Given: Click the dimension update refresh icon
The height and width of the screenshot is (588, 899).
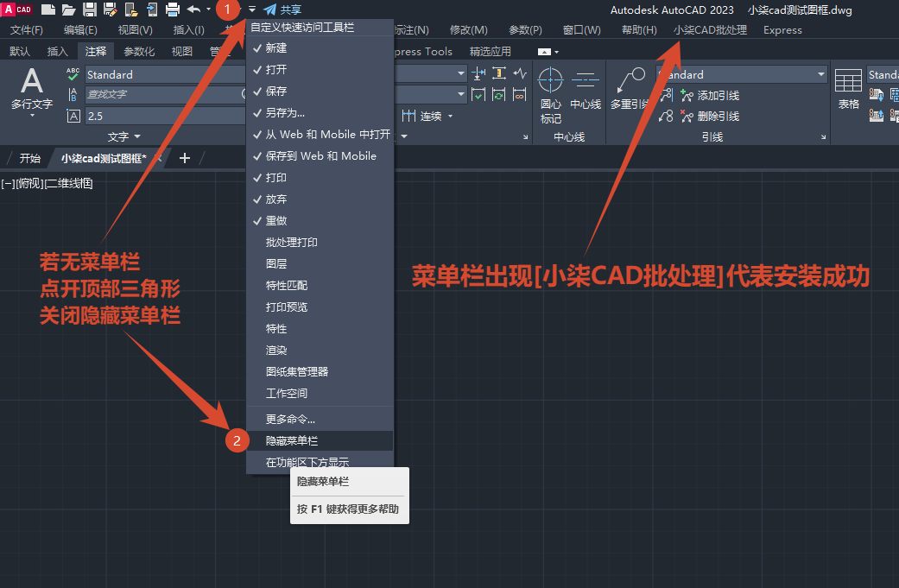Looking at the screenshot, I should coord(499,95).
